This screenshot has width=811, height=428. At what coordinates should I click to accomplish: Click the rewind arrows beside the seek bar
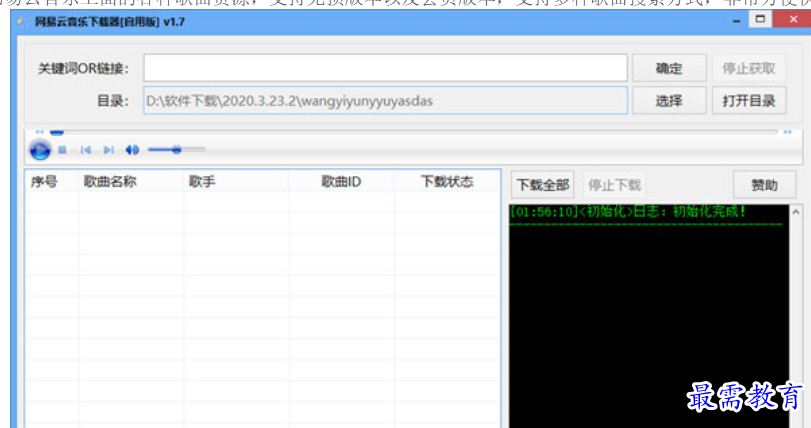click(x=39, y=132)
